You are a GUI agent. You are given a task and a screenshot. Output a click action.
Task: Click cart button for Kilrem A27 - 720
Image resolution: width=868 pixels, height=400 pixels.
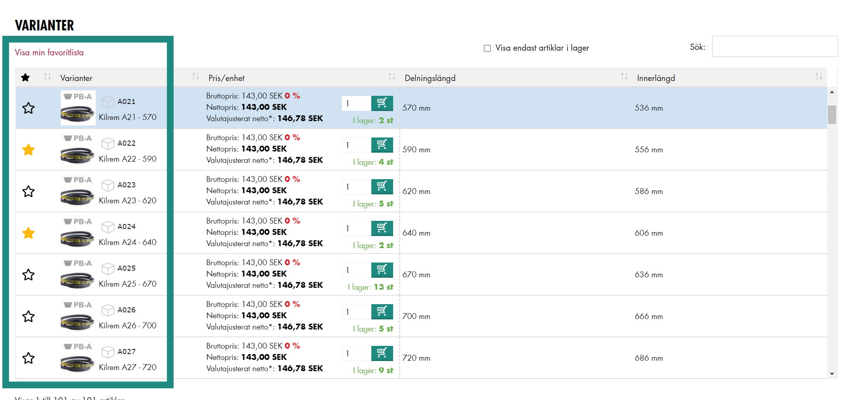click(x=381, y=353)
